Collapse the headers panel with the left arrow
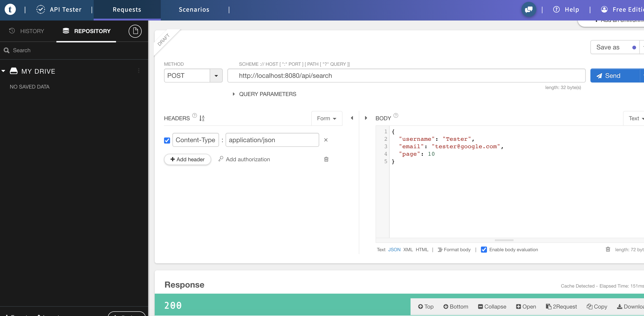 tap(352, 118)
